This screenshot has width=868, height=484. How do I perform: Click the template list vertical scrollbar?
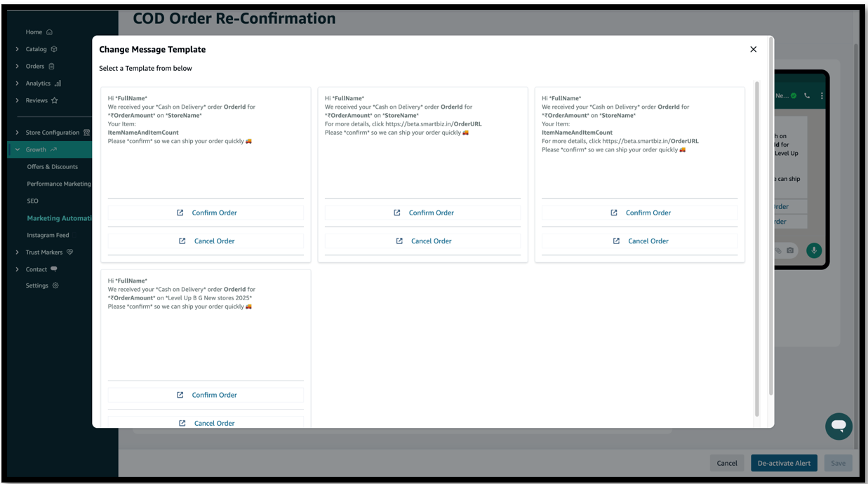tap(756, 246)
